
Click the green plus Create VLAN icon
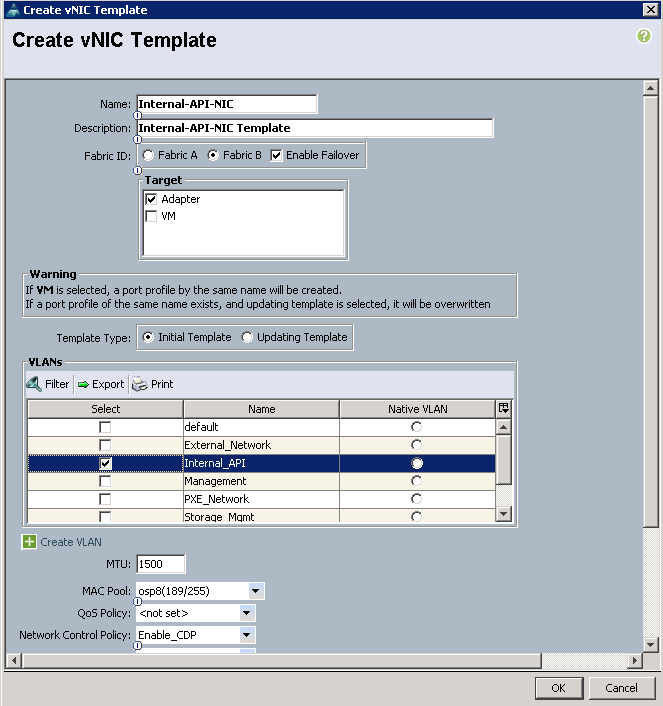pyautogui.click(x=29, y=542)
